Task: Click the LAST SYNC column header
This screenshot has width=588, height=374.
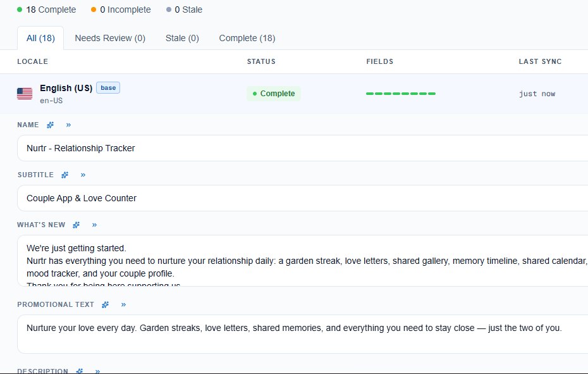Action: pyautogui.click(x=541, y=61)
